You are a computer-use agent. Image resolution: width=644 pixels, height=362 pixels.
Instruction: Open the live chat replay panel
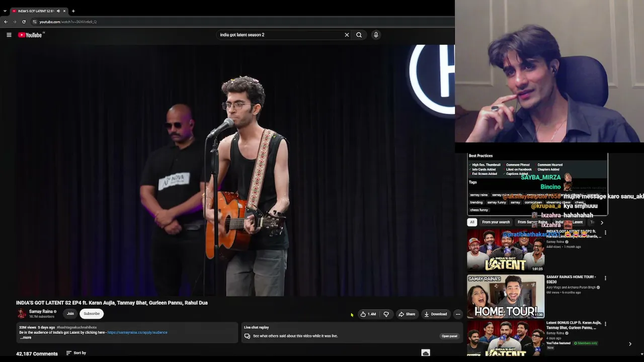[449, 336]
